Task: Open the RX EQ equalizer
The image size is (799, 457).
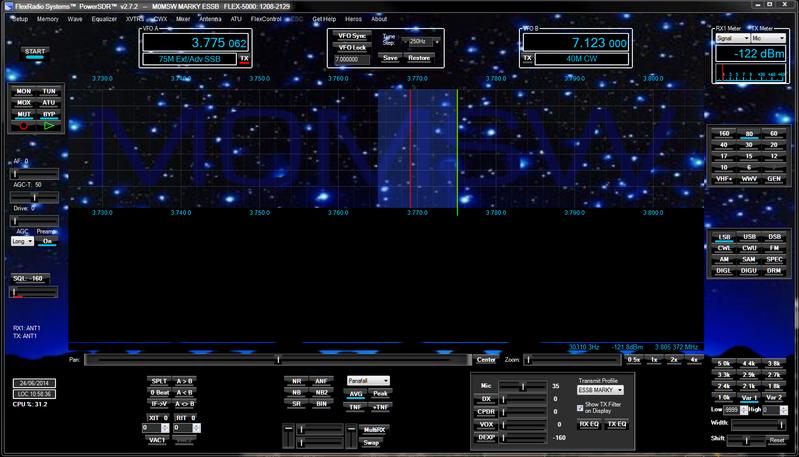Action: (x=589, y=424)
